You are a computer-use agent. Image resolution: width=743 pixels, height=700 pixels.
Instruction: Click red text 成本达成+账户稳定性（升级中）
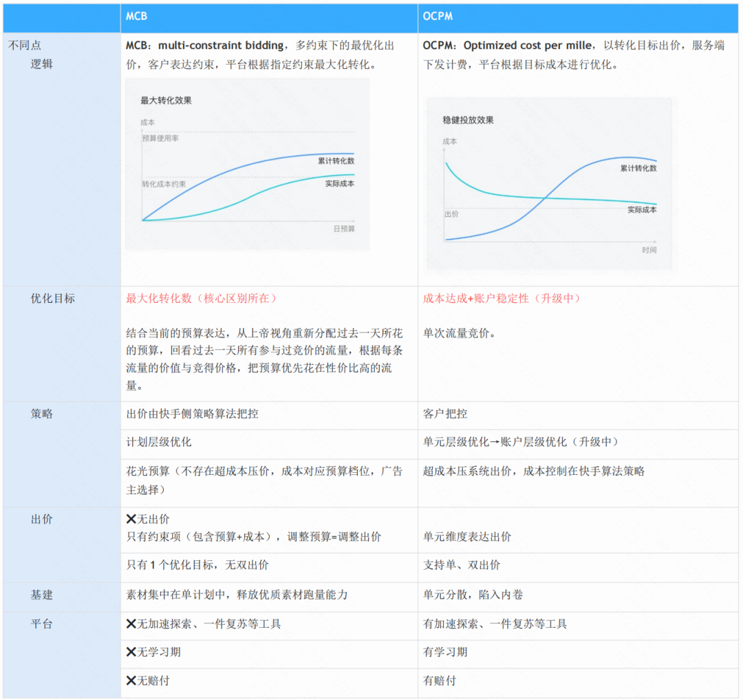pos(502,298)
